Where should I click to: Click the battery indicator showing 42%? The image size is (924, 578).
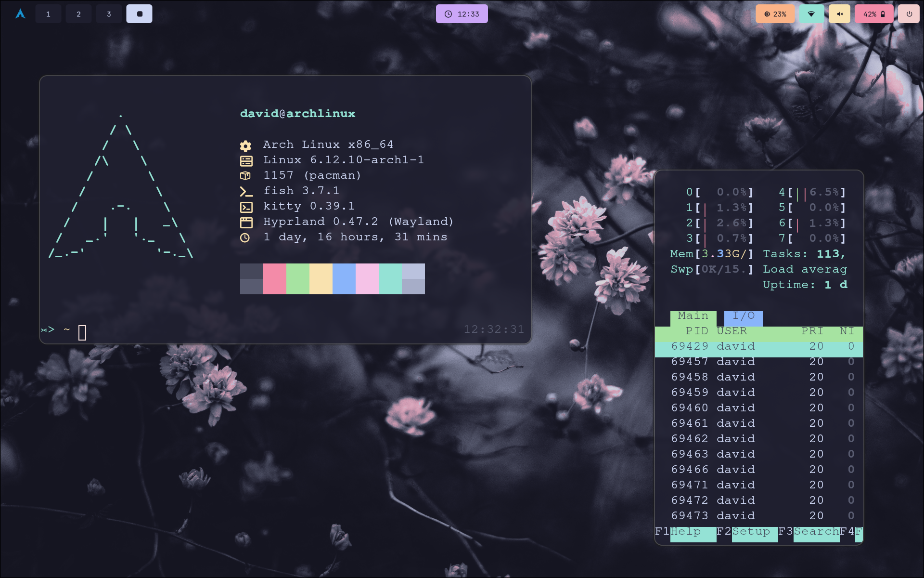(874, 13)
